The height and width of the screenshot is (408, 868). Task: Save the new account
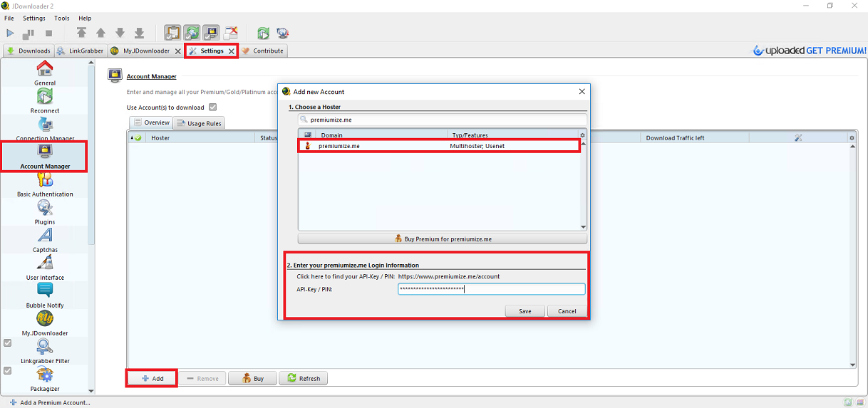(x=525, y=311)
